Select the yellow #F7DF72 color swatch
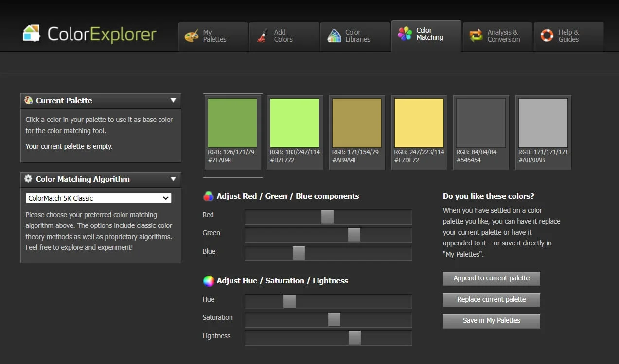 (x=419, y=123)
